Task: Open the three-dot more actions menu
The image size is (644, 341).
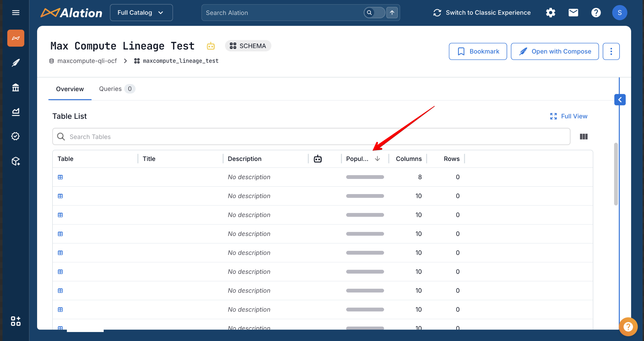Action: [x=611, y=51]
